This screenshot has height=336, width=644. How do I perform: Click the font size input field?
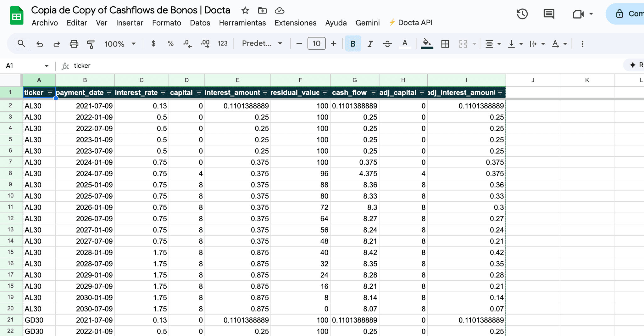(x=316, y=43)
